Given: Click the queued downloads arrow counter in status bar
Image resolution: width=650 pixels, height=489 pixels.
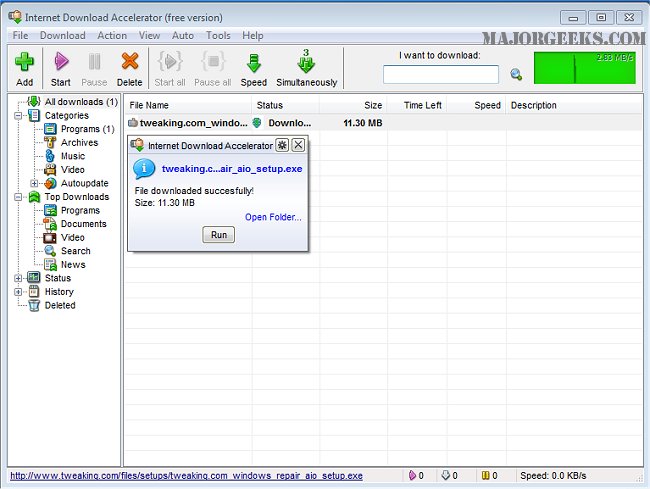Looking at the screenshot, I should (x=449, y=476).
